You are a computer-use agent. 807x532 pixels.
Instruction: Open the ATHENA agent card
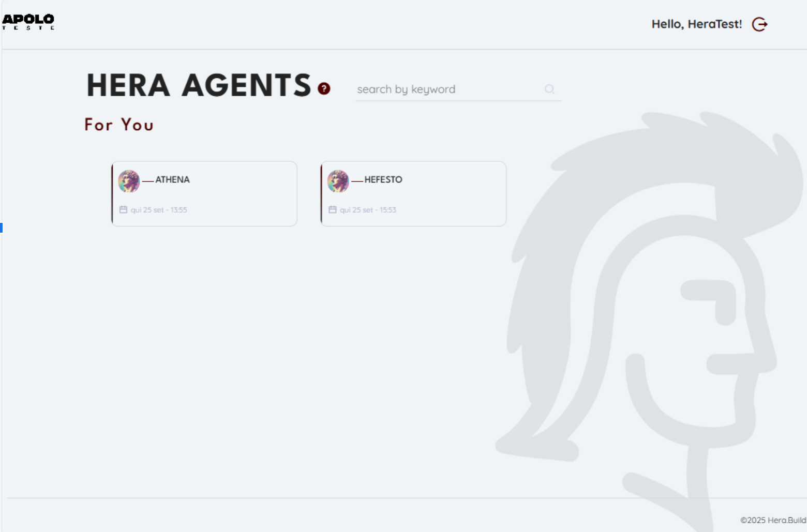click(204, 194)
